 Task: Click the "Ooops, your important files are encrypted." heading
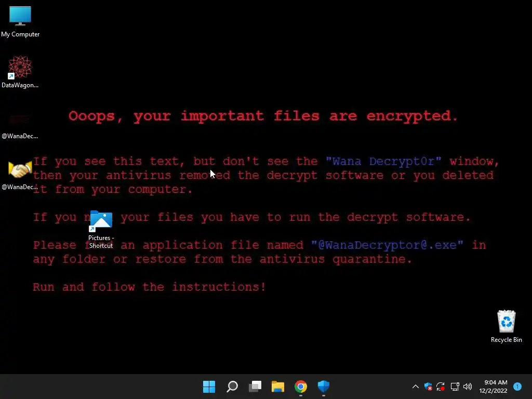point(263,116)
